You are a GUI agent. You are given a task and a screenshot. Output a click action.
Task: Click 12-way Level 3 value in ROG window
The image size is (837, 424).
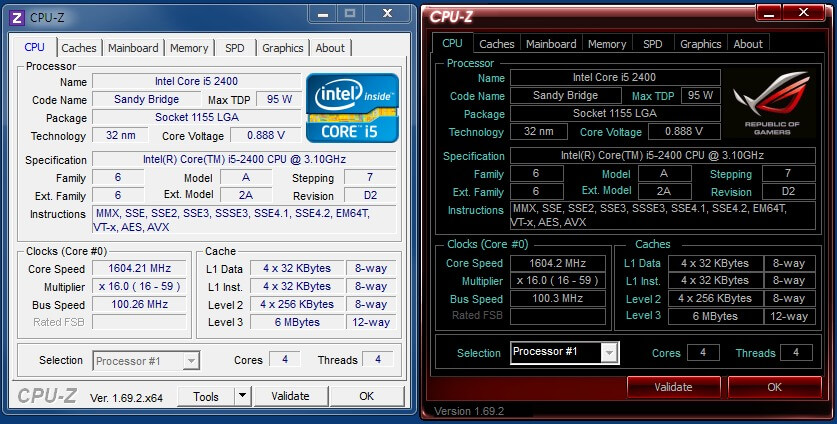[x=789, y=316]
